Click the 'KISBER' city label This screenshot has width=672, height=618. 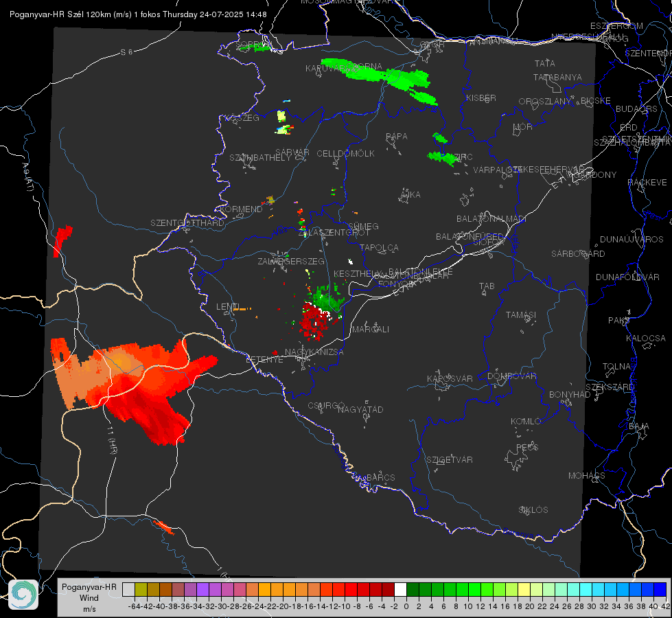pos(481,98)
